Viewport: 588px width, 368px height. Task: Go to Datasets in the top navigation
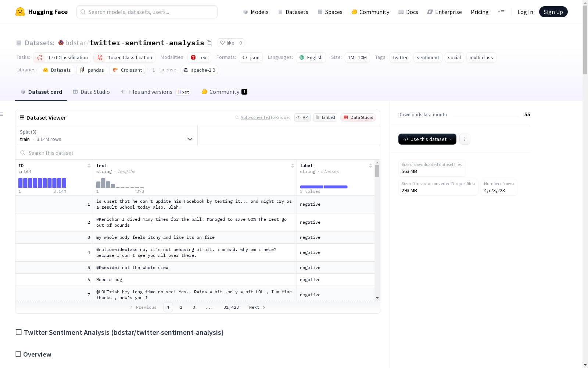click(x=293, y=12)
